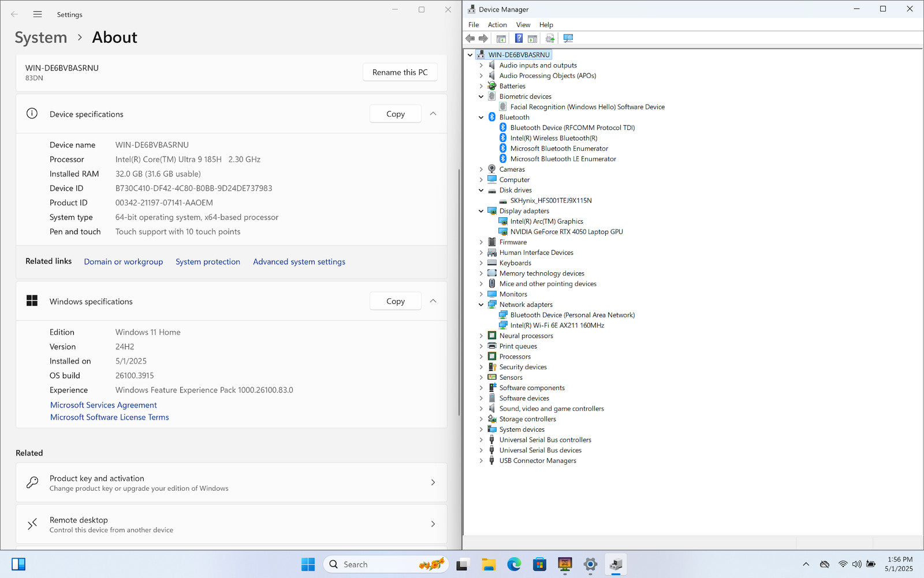Collapse the Device specifications section
This screenshot has height=578, width=924.
click(433, 114)
